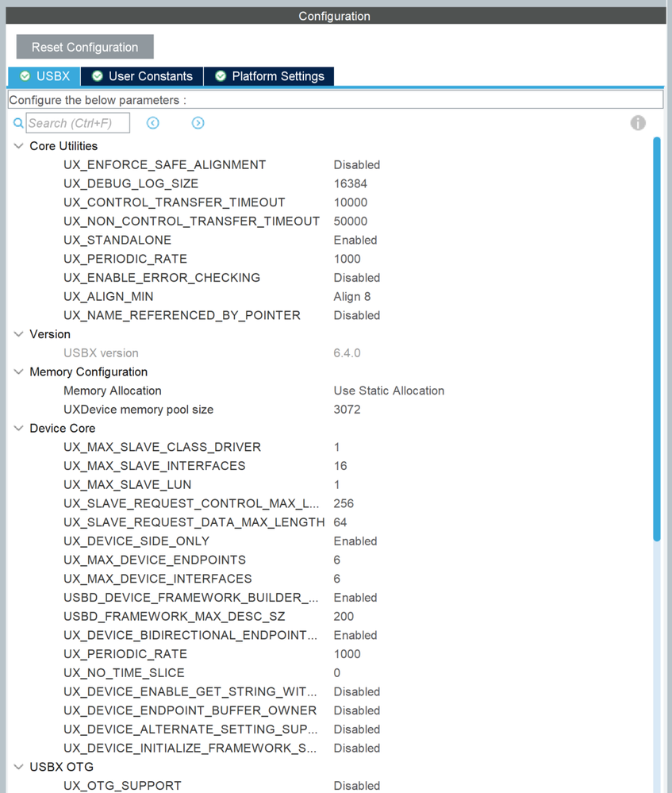Edit UX_NON_CONTROL_TRANSFER_TIMEOUT value 50000
672x793 pixels.
pos(350,221)
